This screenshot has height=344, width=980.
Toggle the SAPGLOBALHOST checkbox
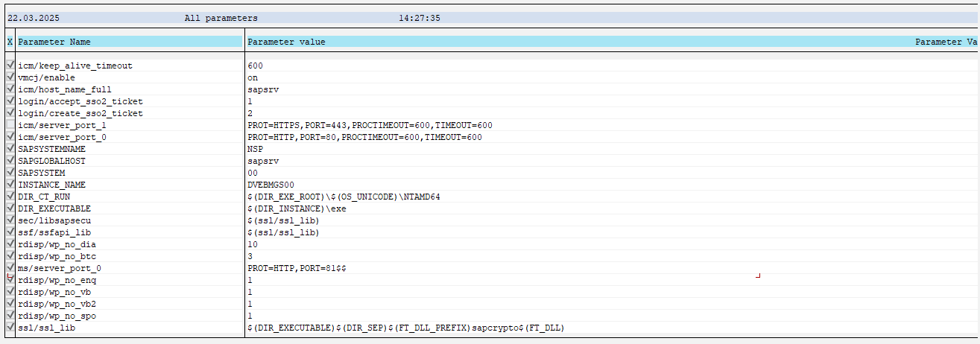click(10, 161)
